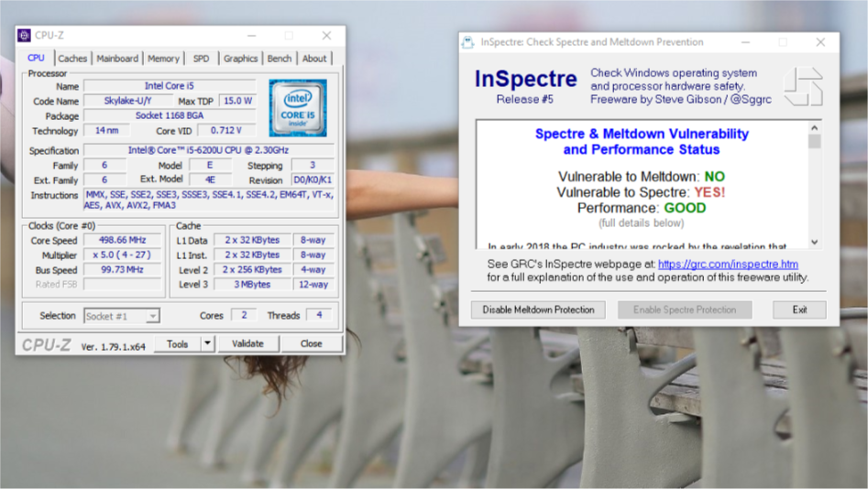The width and height of the screenshot is (868, 489).
Task: Click the Instructions list 'MMX, SSE, SSE2...'
Action: tap(209, 201)
